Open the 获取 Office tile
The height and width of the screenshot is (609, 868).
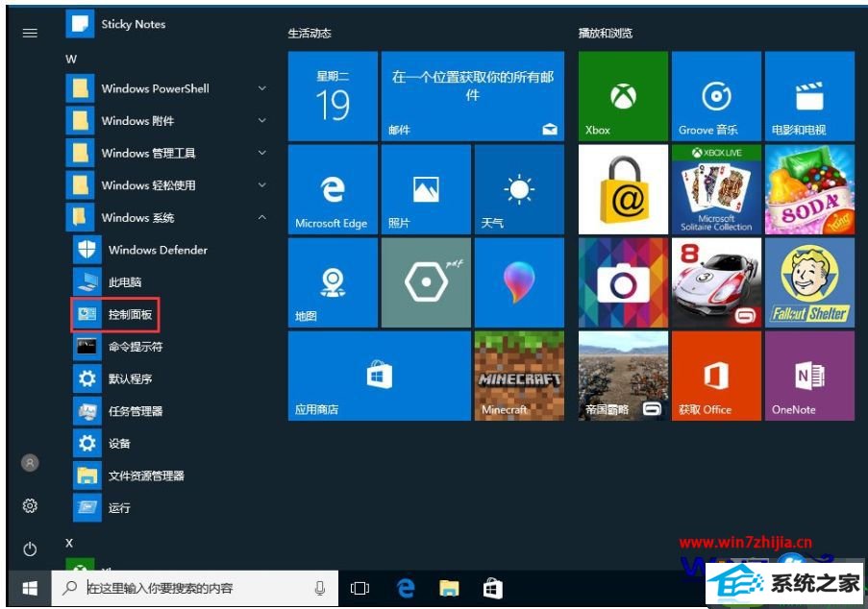tap(716, 377)
